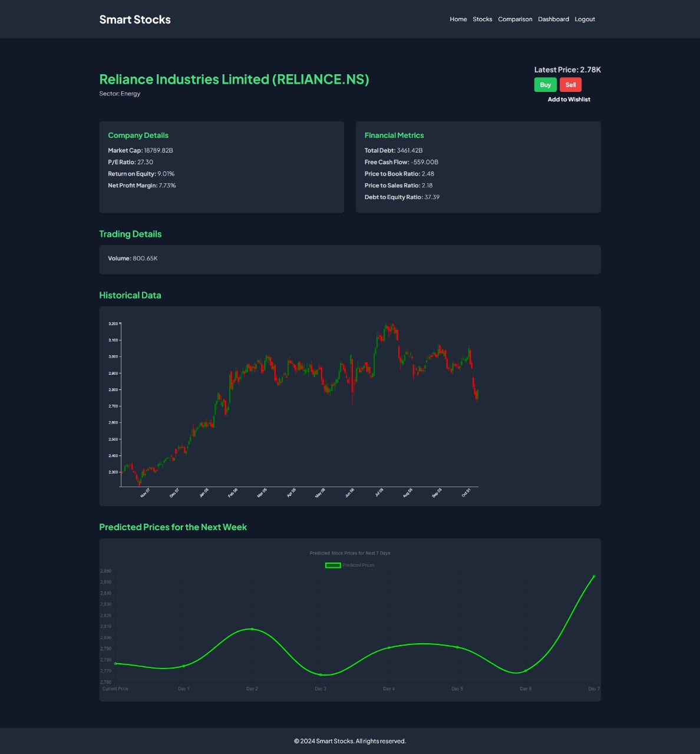The width and height of the screenshot is (700, 754).
Task: Open the Smart Stocks logo link
Action: click(x=135, y=19)
